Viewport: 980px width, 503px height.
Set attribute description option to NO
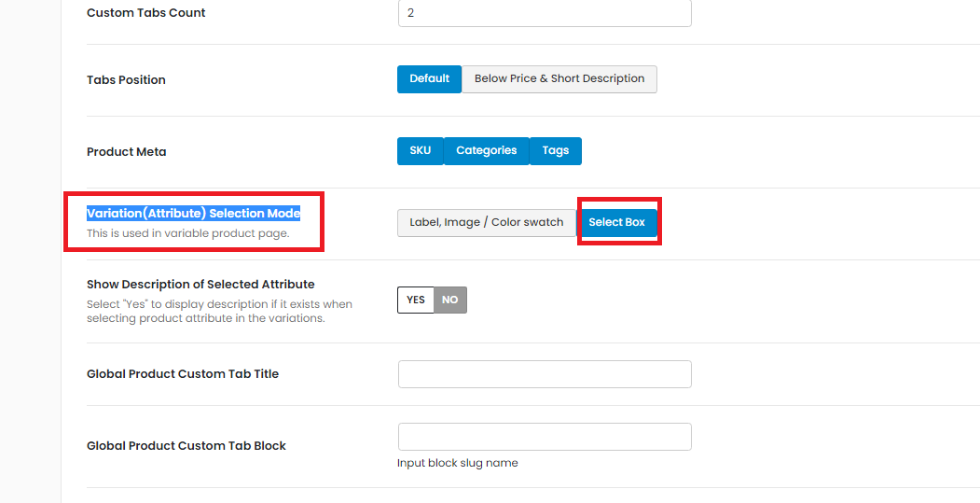click(450, 300)
